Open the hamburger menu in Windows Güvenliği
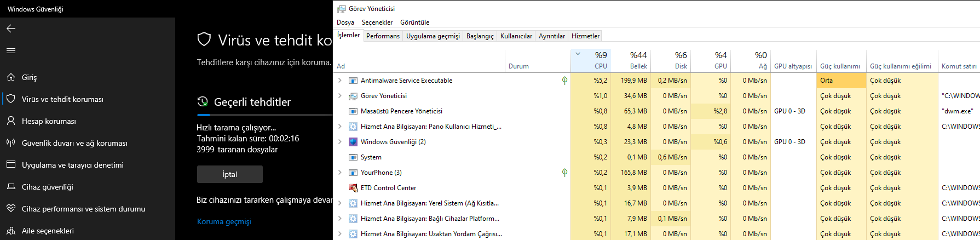This screenshot has height=240, width=980. pos(11,50)
